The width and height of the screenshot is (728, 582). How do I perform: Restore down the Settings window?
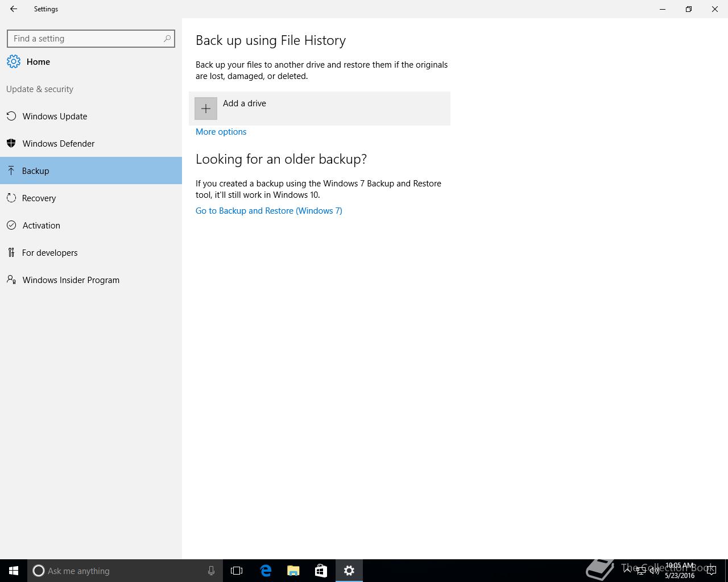point(689,9)
